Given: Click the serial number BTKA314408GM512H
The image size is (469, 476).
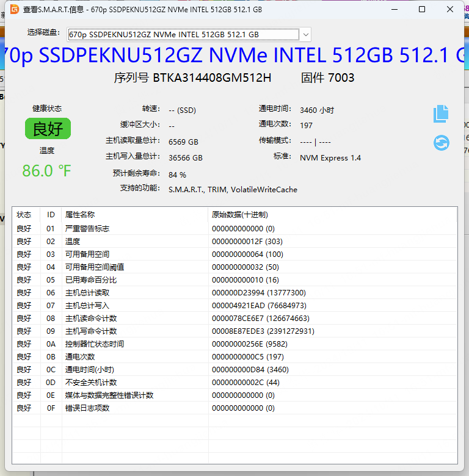Looking at the screenshot, I should [212, 78].
